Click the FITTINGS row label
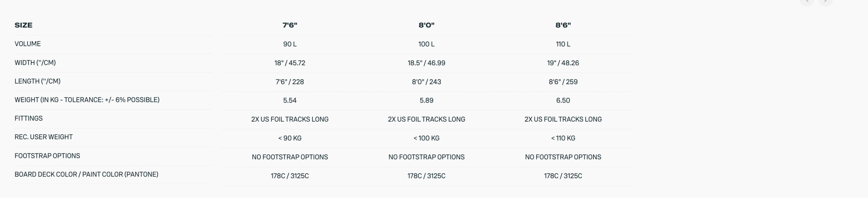Screen dimensions: 868x198 [28, 119]
